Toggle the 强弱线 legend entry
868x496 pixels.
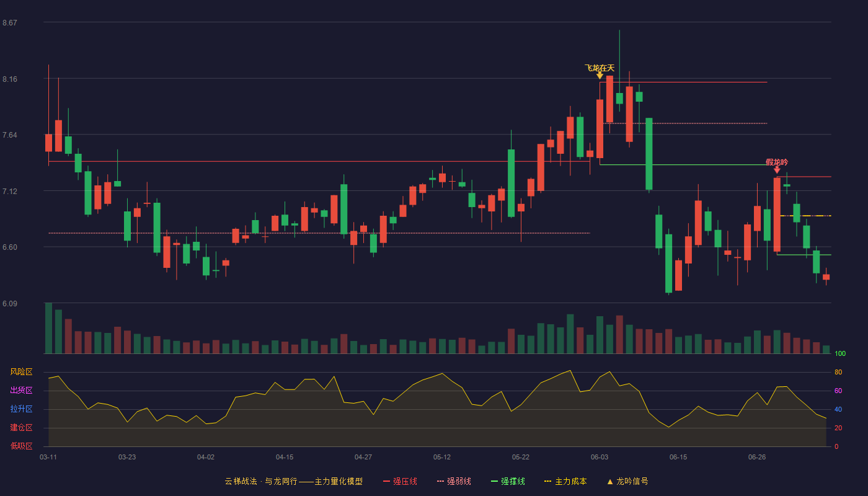[x=454, y=481]
